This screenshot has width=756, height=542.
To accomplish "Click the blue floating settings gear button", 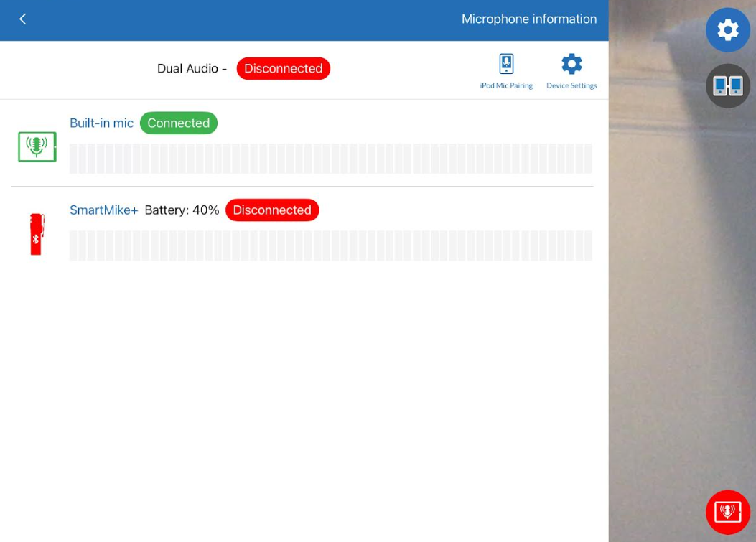I will pyautogui.click(x=727, y=30).
